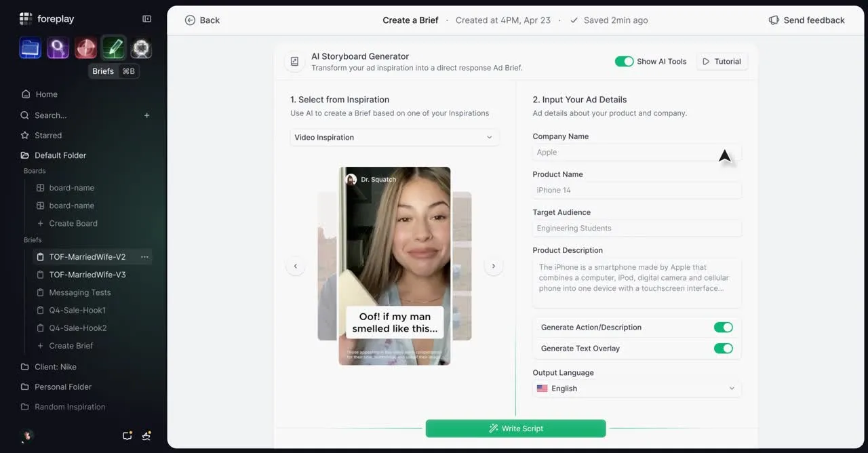Open the Video Inspiration dropdown

(x=395, y=137)
